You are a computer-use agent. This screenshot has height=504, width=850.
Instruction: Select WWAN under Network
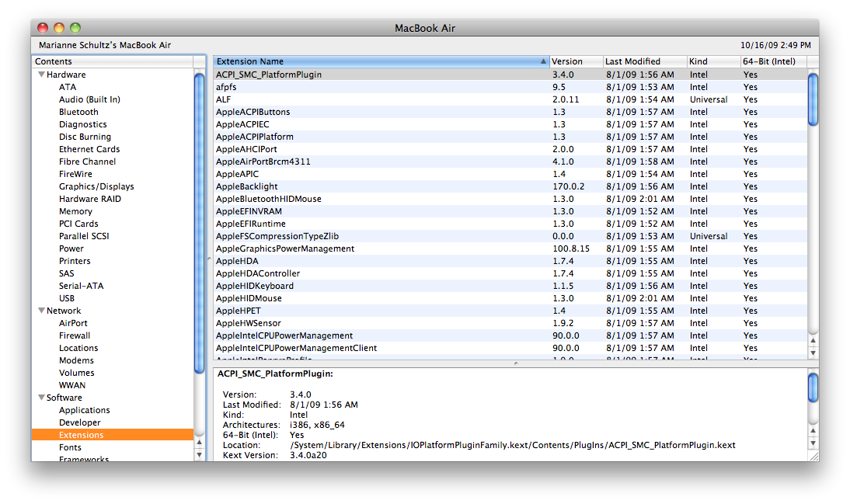click(x=72, y=385)
